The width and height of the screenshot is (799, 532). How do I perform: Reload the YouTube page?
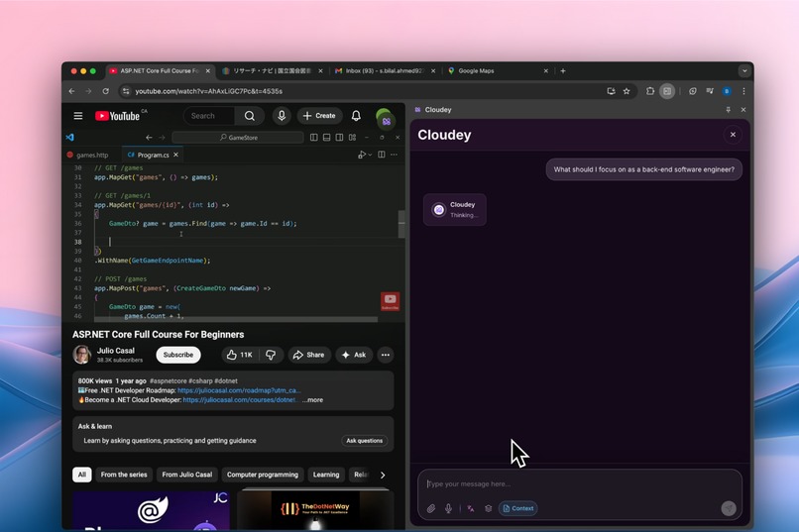[x=105, y=91]
